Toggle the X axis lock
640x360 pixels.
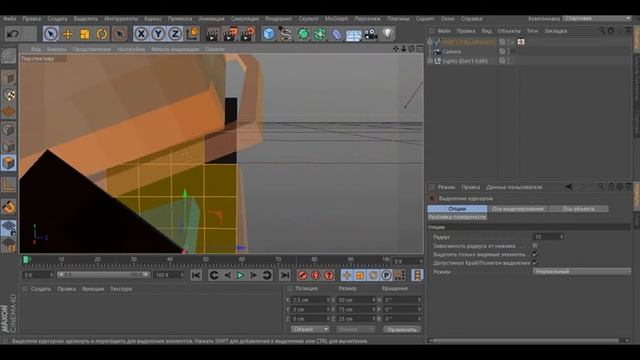coord(141,34)
